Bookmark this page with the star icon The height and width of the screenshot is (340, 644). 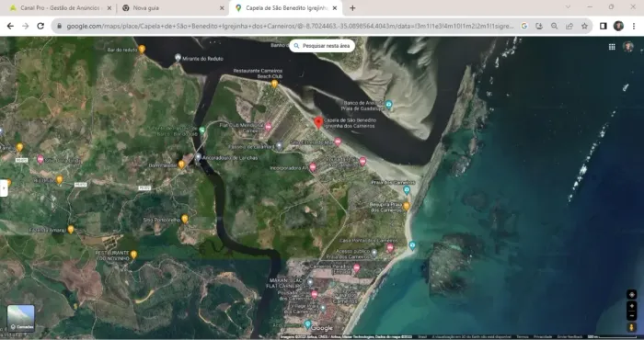[584, 26]
